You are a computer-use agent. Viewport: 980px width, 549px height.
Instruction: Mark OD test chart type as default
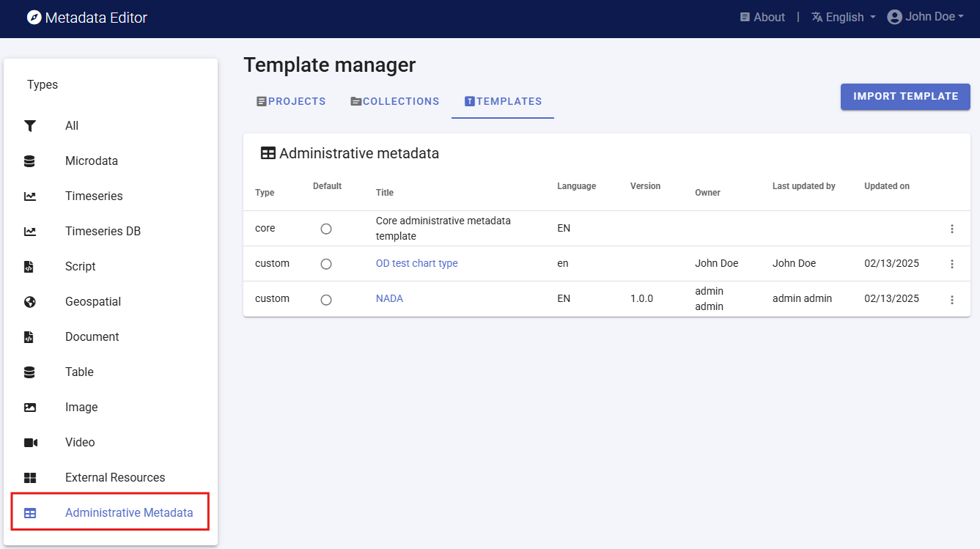[x=326, y=264]
